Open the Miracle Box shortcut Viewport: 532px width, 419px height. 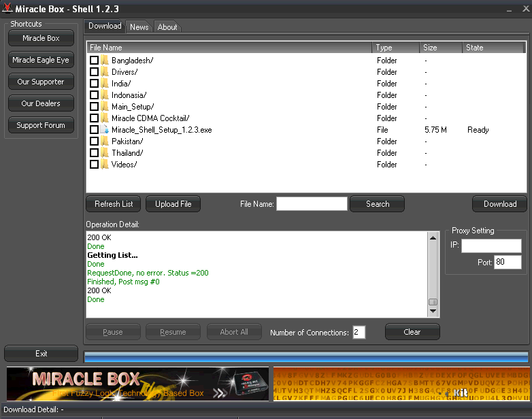[41, 38]
